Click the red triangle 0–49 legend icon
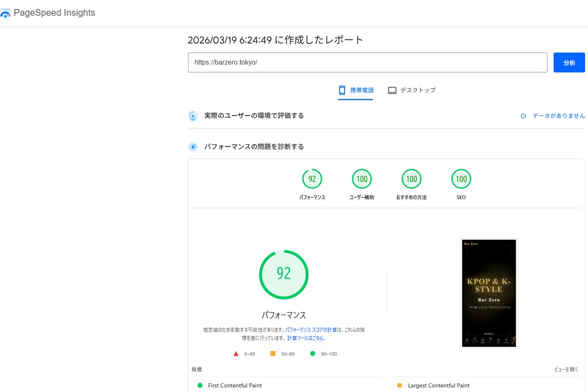Image resolution: width=588 pixels, height=392 pixels. [x=236, y=353]
